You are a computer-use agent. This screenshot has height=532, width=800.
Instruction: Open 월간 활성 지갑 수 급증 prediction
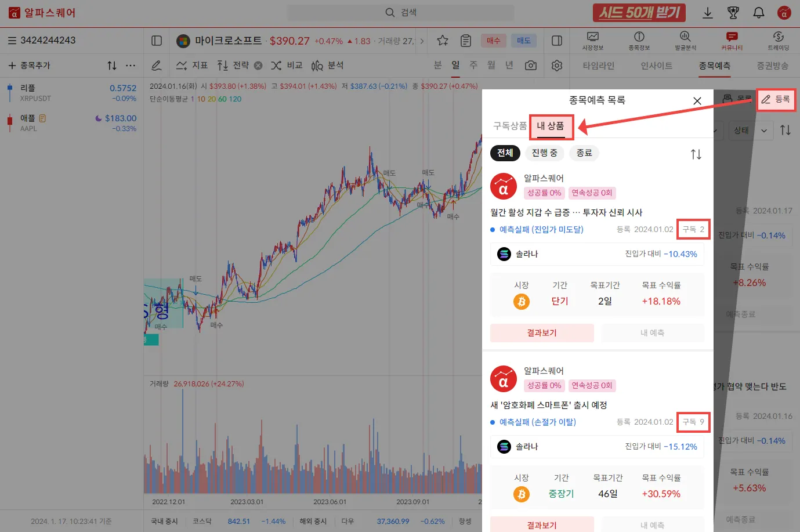pyautogui.click(x=566, y=212)
